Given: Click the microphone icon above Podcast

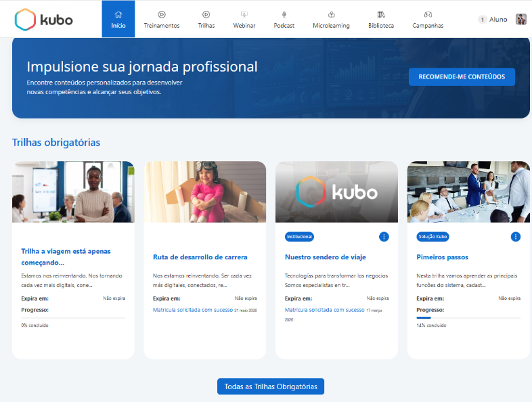Looking at the screenshot, I should click(284, 15).
